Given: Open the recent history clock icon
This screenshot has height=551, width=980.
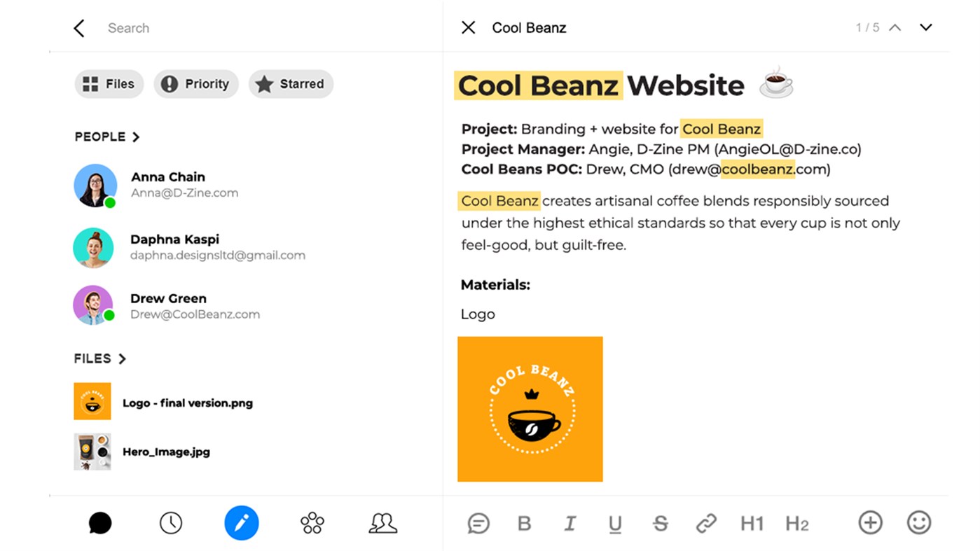Looking at the screenshot, I should coord(171,523).
